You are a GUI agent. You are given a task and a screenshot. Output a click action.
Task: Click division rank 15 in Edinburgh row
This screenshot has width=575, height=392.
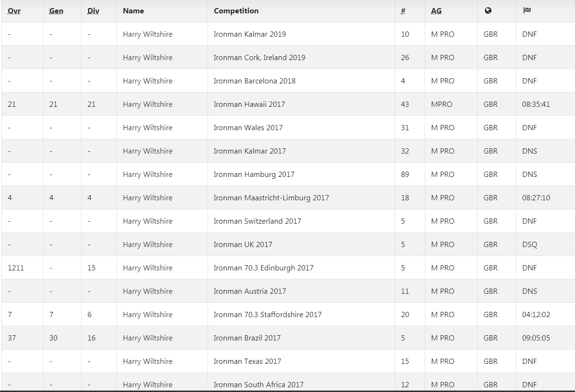point(91,268)
